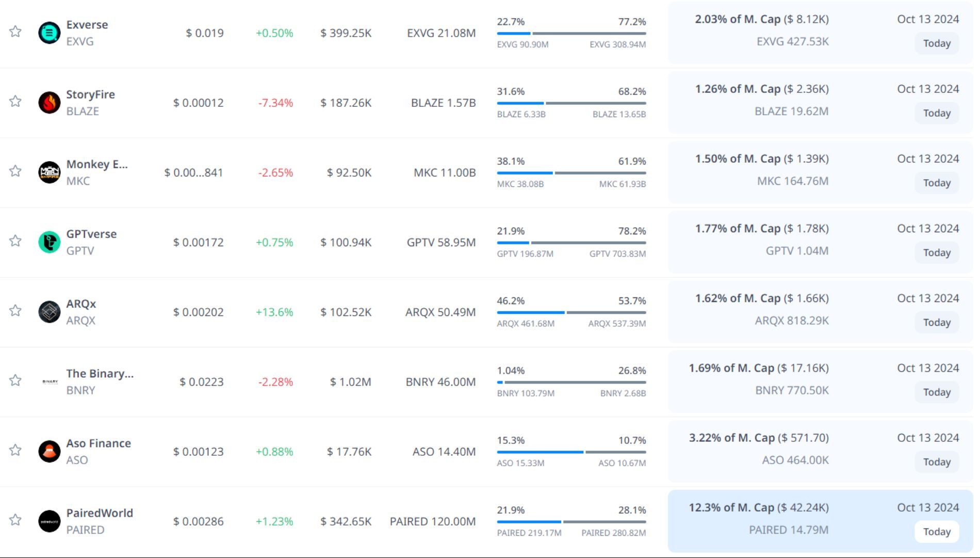The width and height of the screenshot is (980, 558).
Task: Favorite ARQx using its star
Action: 15,310
